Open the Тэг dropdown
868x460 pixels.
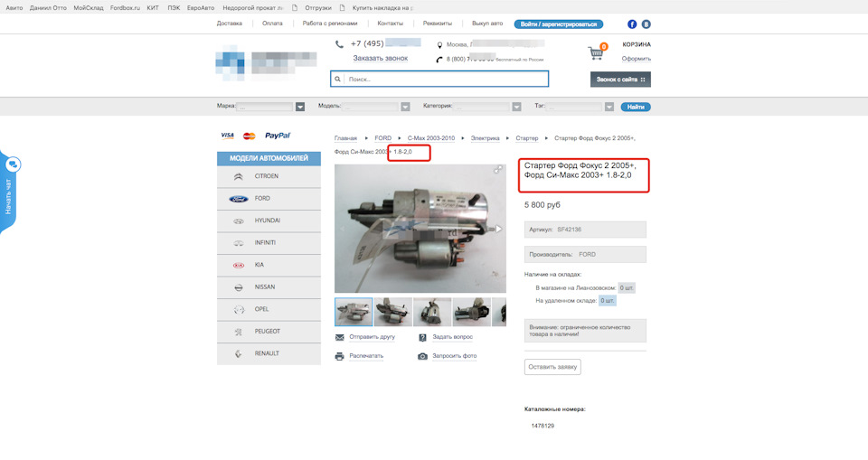pyautogui.click(x=609, y=107)
